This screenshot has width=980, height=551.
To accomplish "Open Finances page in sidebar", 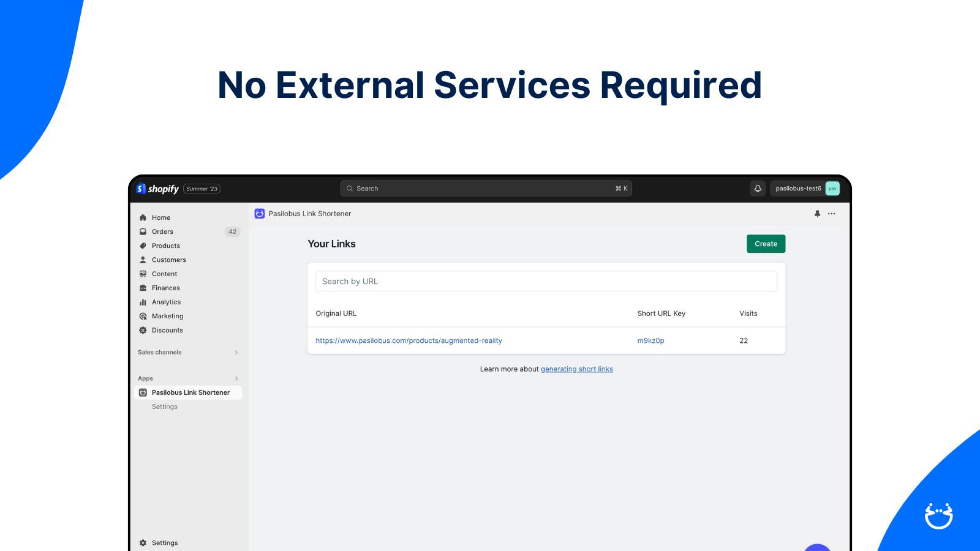I will coord(166,288).
